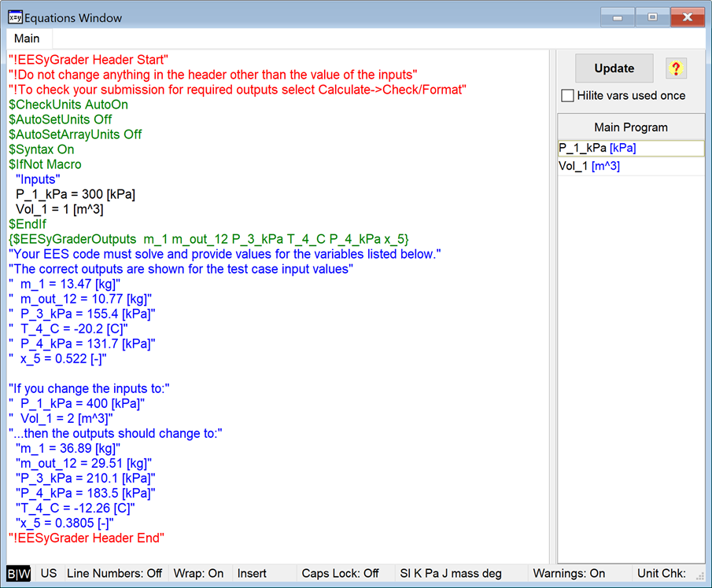This screenshot has width=712, height=588.
Task: Click the Main Program list header
Action: coord(630,127)
